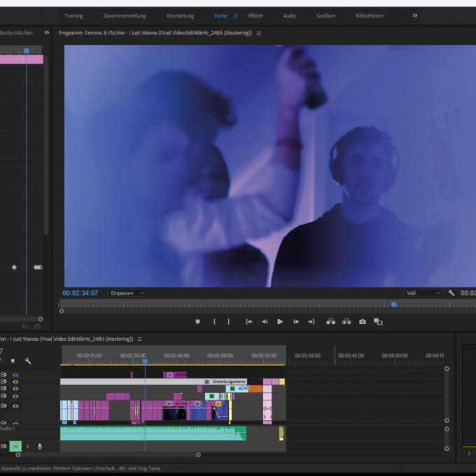Switch to the Bearbeitung workspace

(181, 16)
